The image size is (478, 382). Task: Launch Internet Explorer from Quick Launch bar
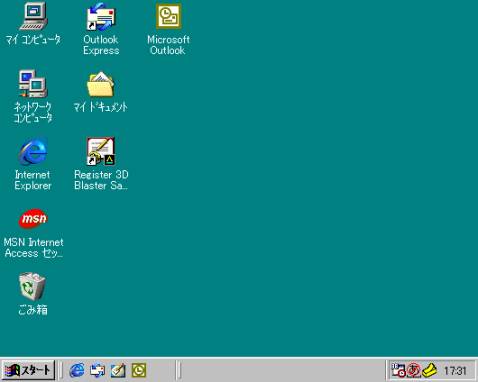pos(77,370)
